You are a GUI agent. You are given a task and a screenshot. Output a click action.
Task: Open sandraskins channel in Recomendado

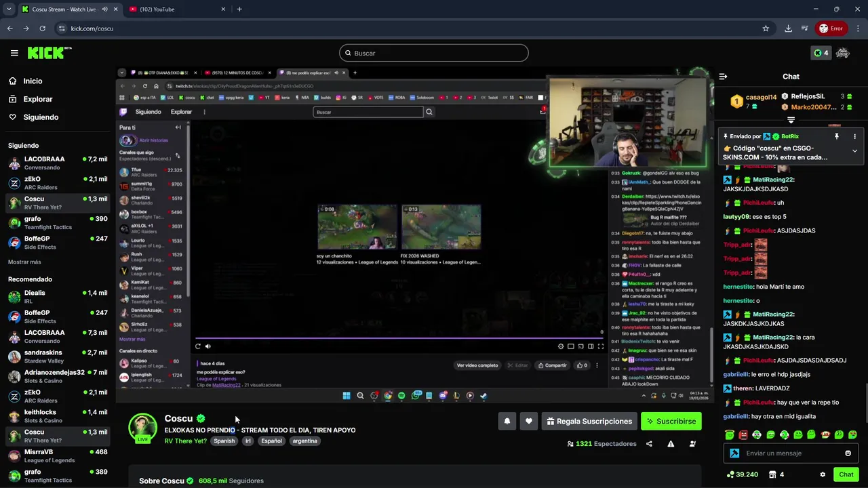click(x=58, y=357)
